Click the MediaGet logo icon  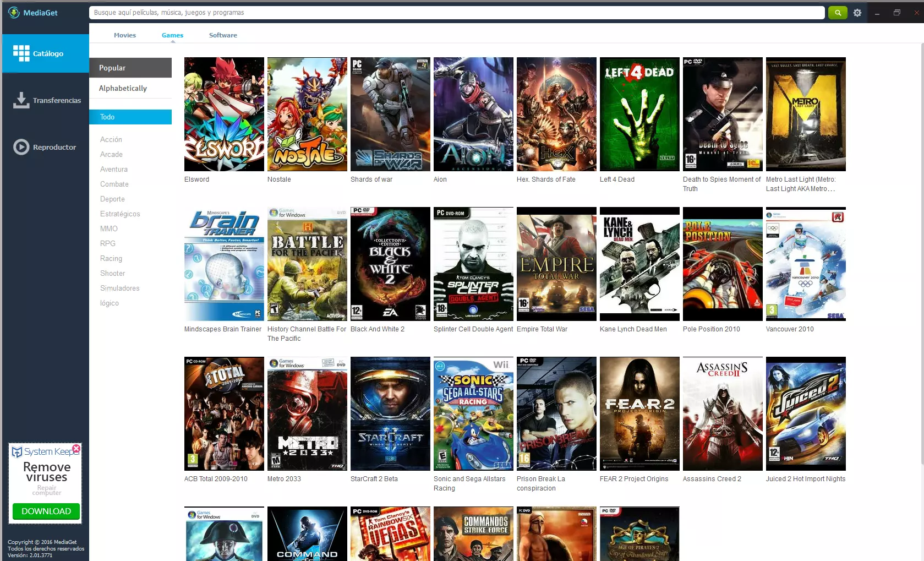pyautogui.click(x=14, y=13)
